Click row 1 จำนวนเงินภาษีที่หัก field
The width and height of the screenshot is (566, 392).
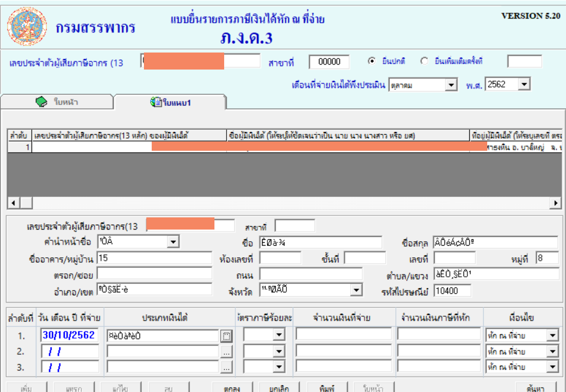[439, 334]
